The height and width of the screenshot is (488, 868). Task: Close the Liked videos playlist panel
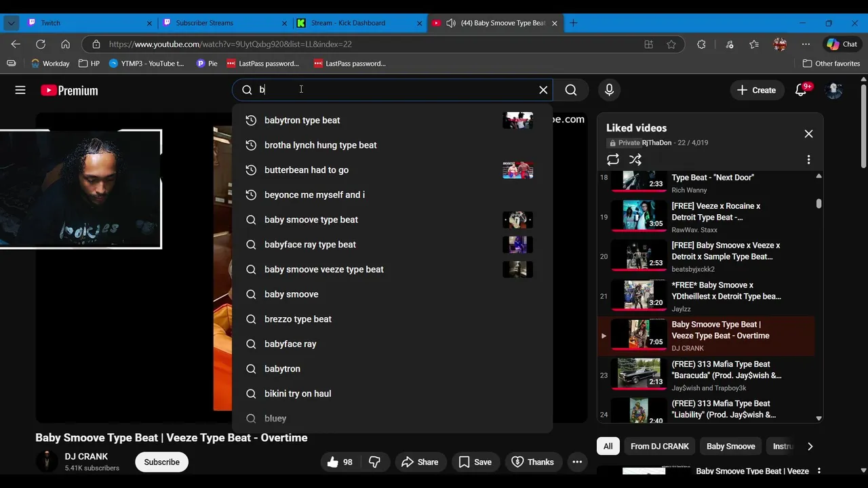[x=808, y=134]
